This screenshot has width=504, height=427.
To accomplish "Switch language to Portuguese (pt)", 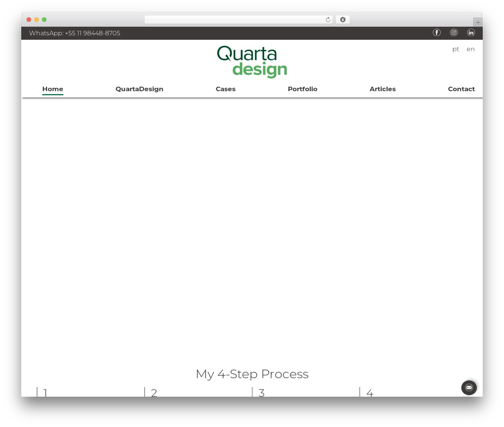I will 456,49.
